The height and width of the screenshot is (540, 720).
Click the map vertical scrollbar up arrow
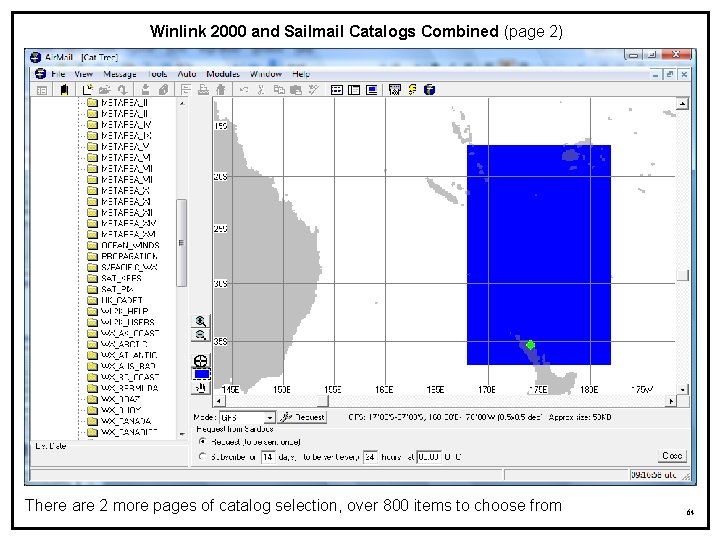point(682,104)
